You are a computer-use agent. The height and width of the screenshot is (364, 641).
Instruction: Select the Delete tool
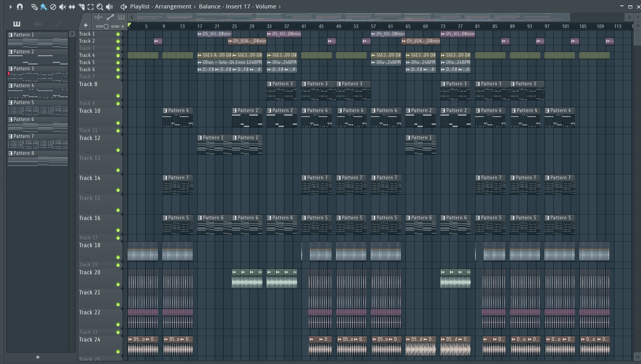pyautogui.click(x=53, y=7)
